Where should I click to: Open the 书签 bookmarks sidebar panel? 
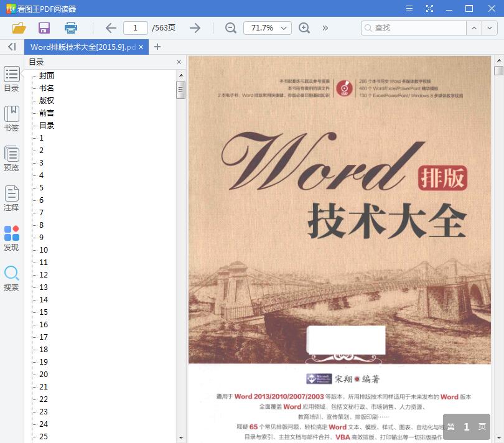(12, 119)
